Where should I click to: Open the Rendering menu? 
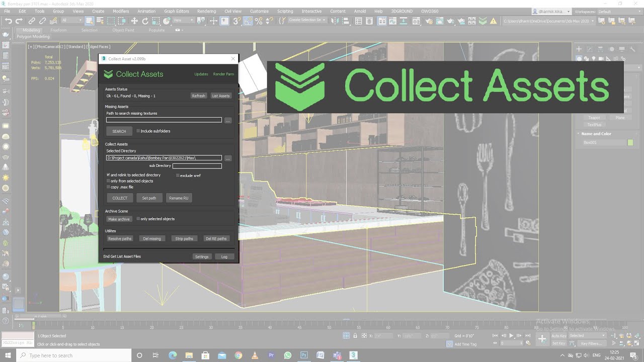(x=206, y=11)
